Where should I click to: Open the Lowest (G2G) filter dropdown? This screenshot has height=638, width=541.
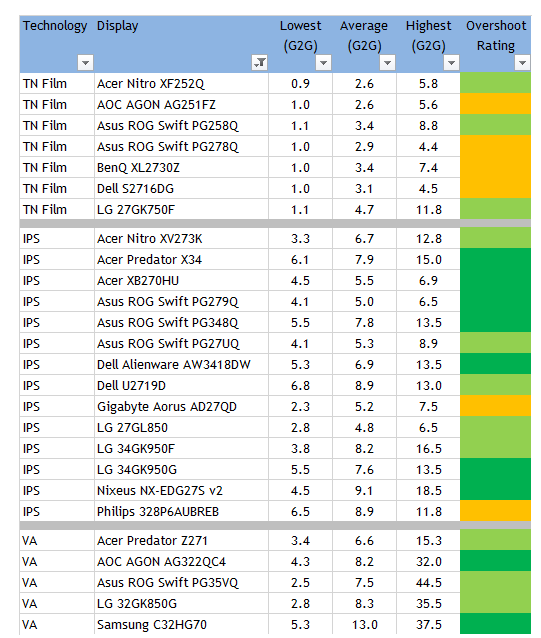tap(323, 63)
